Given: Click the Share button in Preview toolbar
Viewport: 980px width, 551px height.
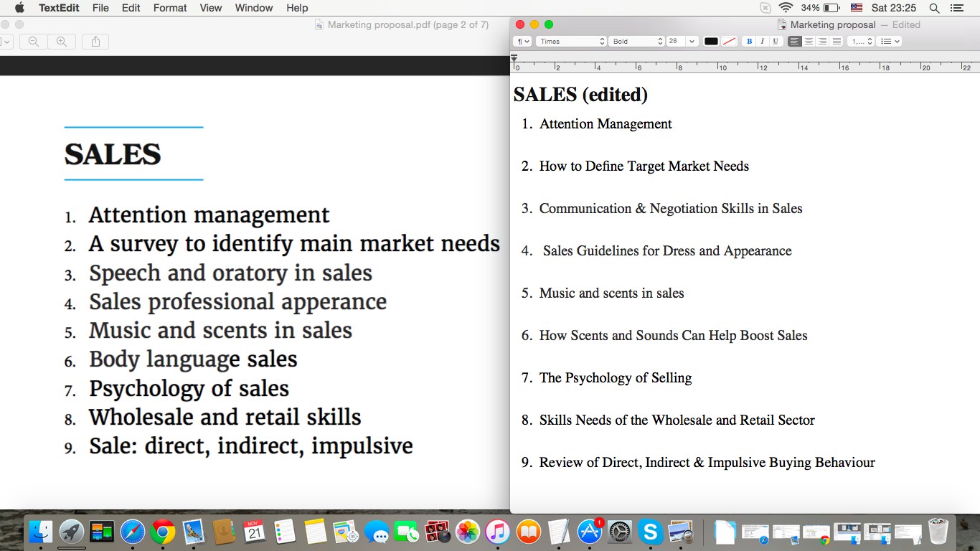Looking at the screenshot, I should pos(95,42).
